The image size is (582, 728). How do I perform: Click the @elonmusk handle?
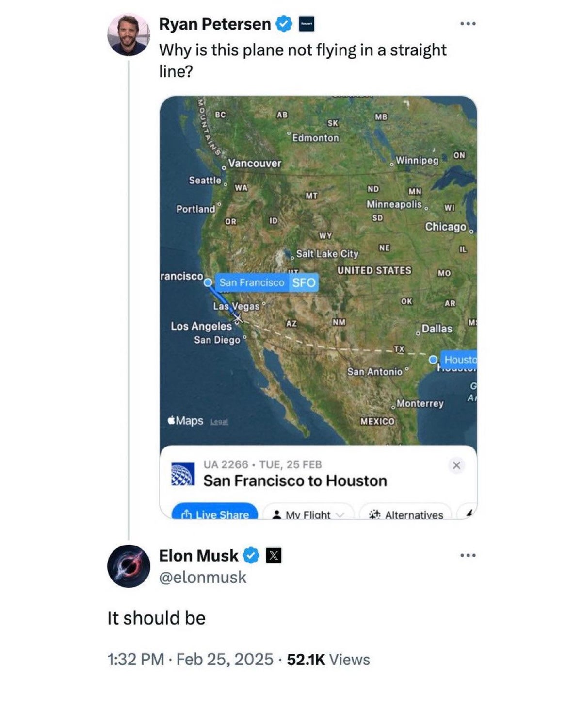pos(202,578)
